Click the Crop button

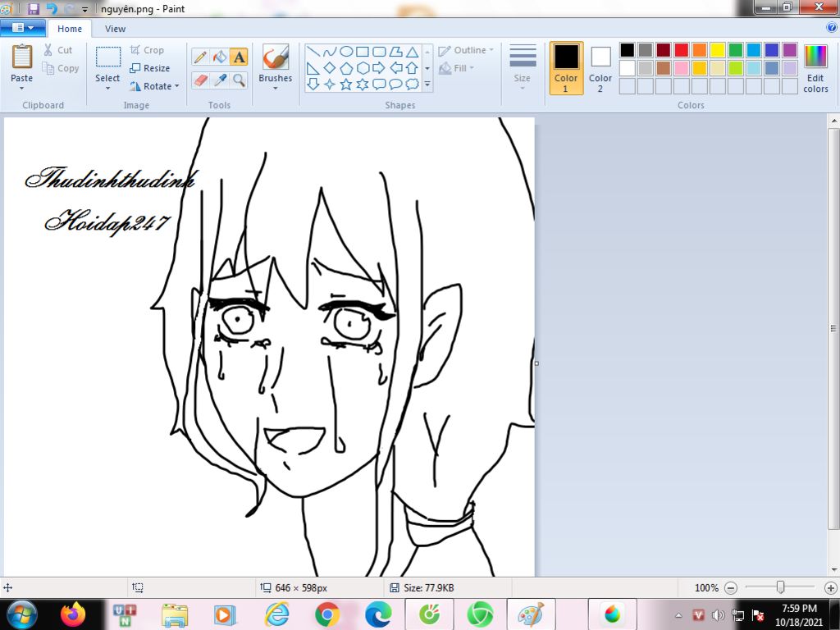(x=147, y=50)
